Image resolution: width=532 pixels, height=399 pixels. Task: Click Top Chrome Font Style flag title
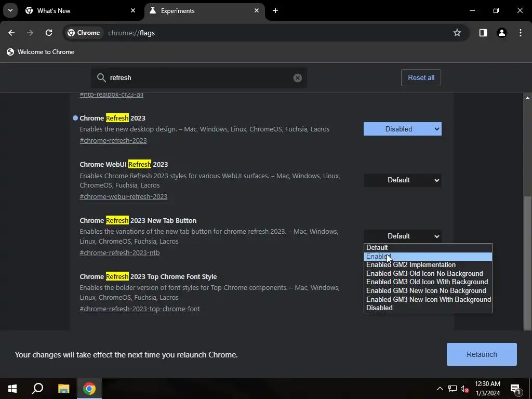pos(148,276)
